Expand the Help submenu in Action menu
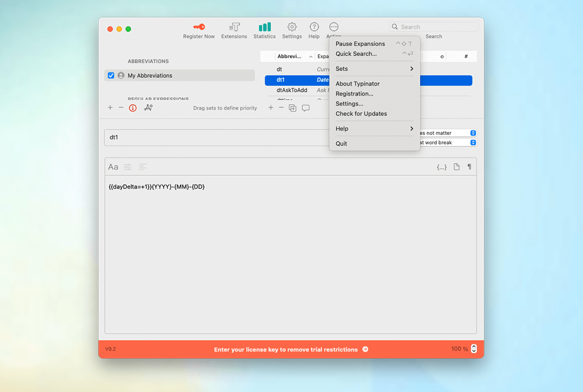This screenshot has width=583, height=392. pyautogui.click(x=374, y=129)
